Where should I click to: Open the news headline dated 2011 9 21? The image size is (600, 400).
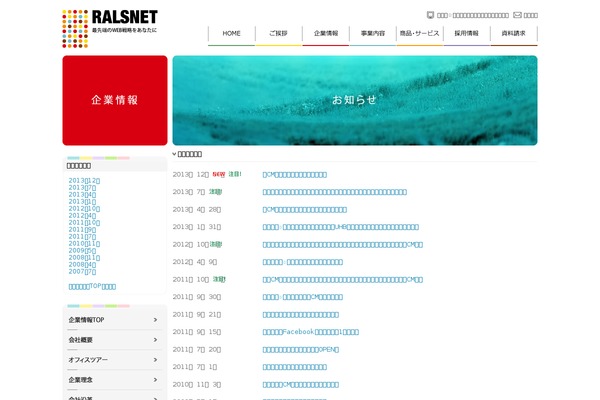point(301,315)
